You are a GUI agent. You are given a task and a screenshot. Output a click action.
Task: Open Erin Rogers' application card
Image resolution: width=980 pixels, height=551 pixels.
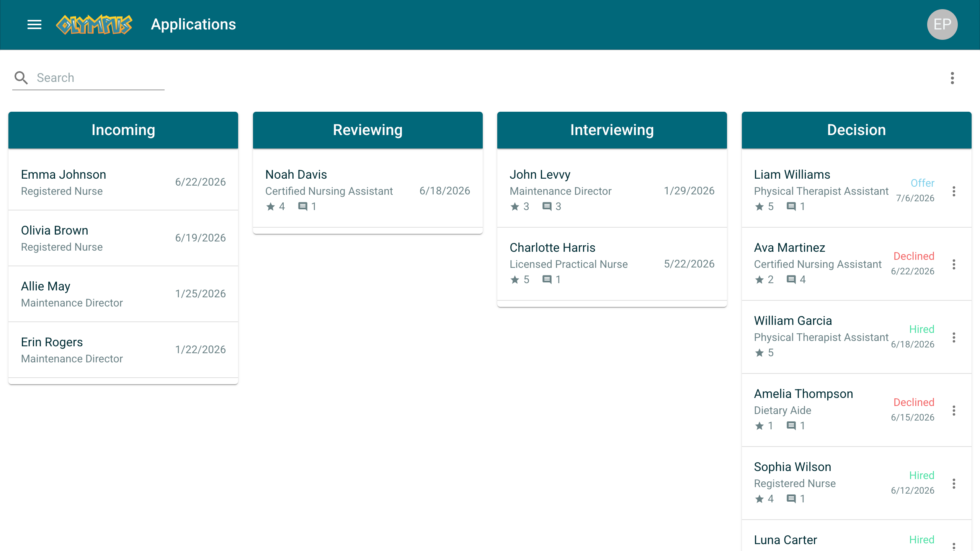click(123, 350)
